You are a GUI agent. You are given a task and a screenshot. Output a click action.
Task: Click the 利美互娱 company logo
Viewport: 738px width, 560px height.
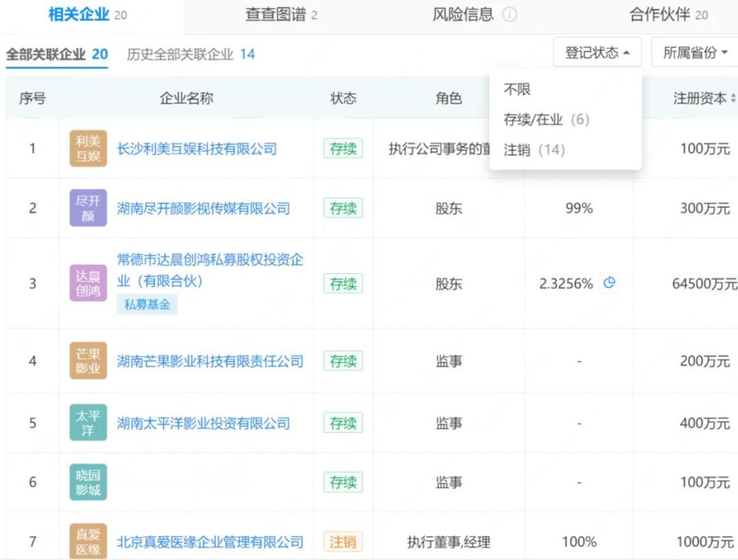click(88, 149)
